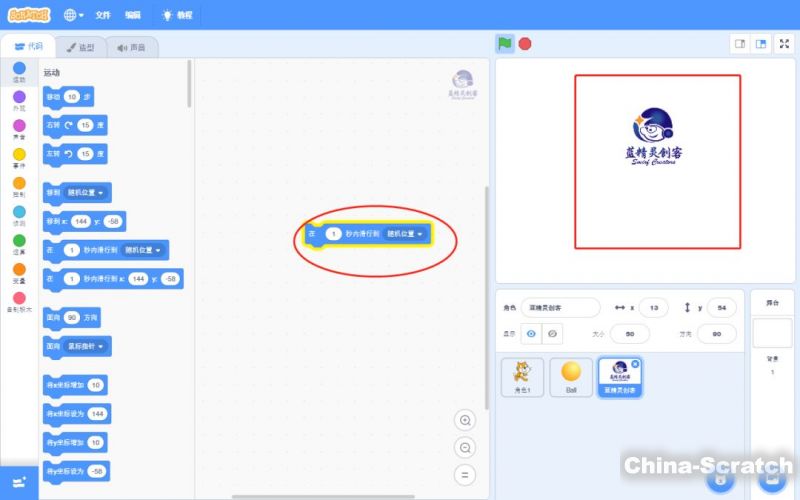Viewport: 800px width, 500px height.
Task: Show the sprite using the eye icon
Action: pos(531,333)
